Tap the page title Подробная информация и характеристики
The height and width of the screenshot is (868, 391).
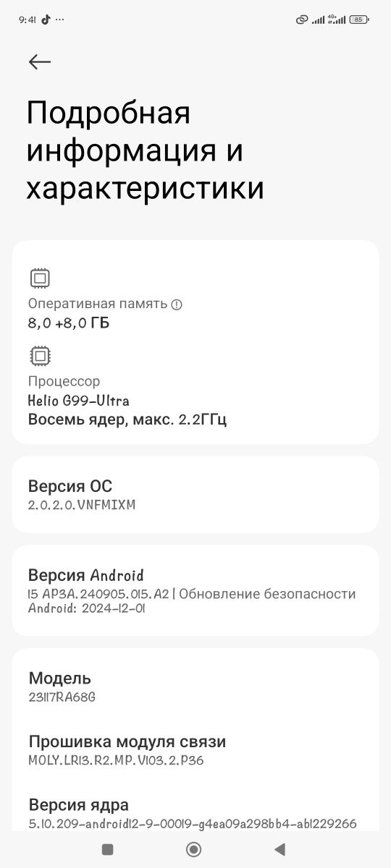(145, 150)
